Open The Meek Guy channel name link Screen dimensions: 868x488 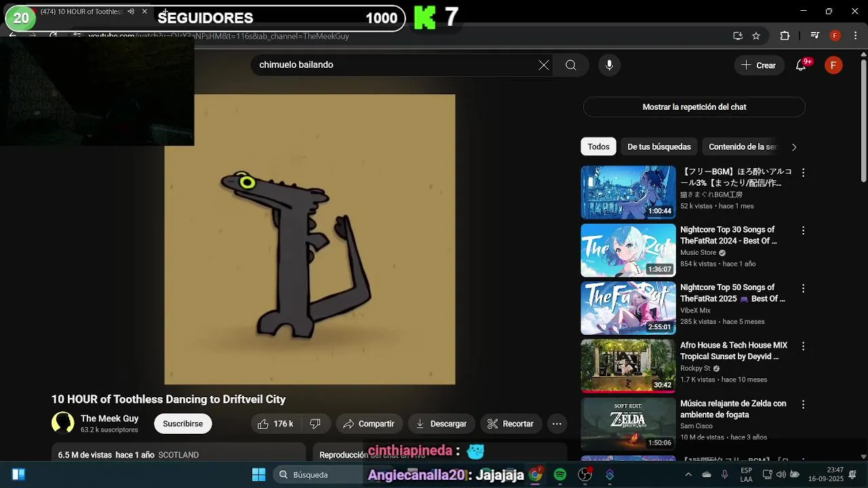click(109, 418)
